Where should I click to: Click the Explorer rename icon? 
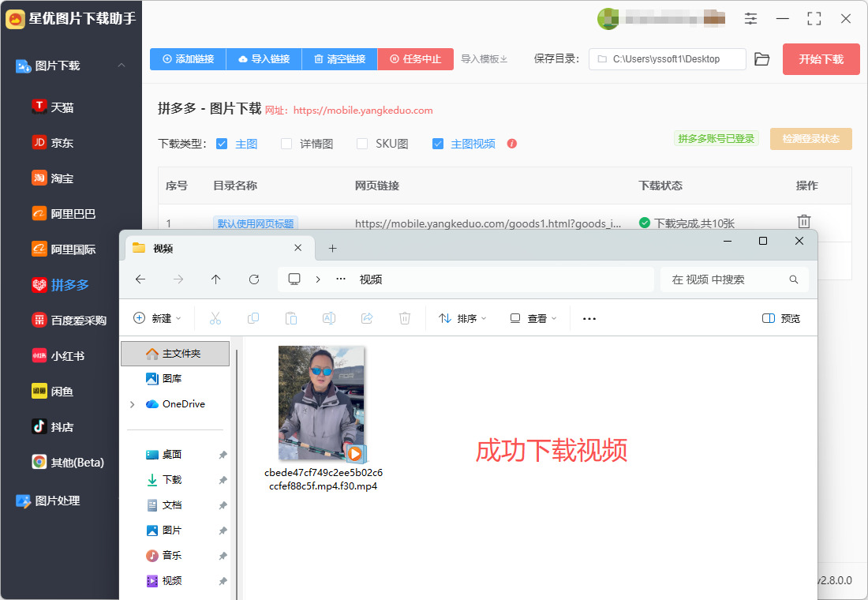[329, 318]
